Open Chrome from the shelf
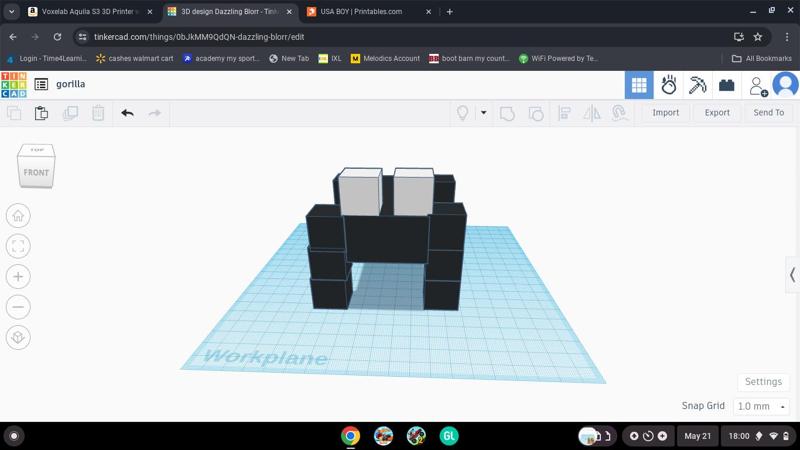The height and width of the screenshot is (450, 800). [351, 436]
